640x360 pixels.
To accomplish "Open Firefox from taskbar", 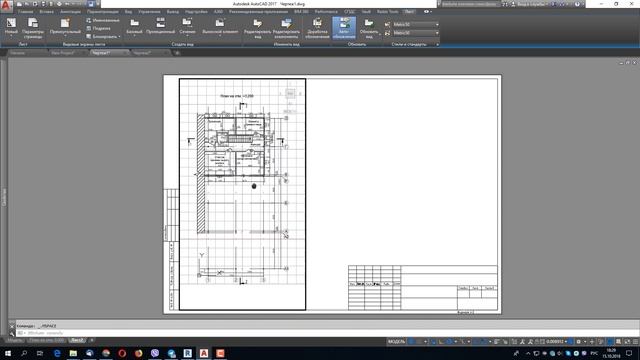I will click(x=138, y=353).
